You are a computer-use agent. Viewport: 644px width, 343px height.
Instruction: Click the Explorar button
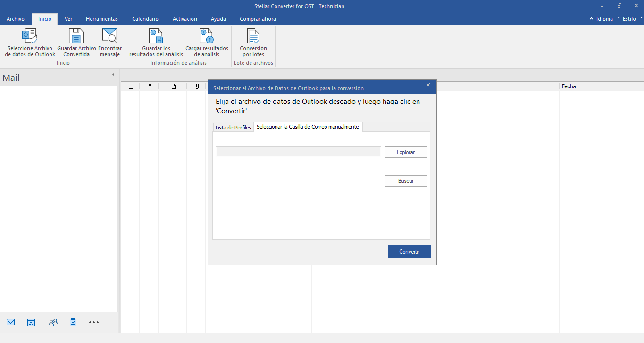[406, 152]
